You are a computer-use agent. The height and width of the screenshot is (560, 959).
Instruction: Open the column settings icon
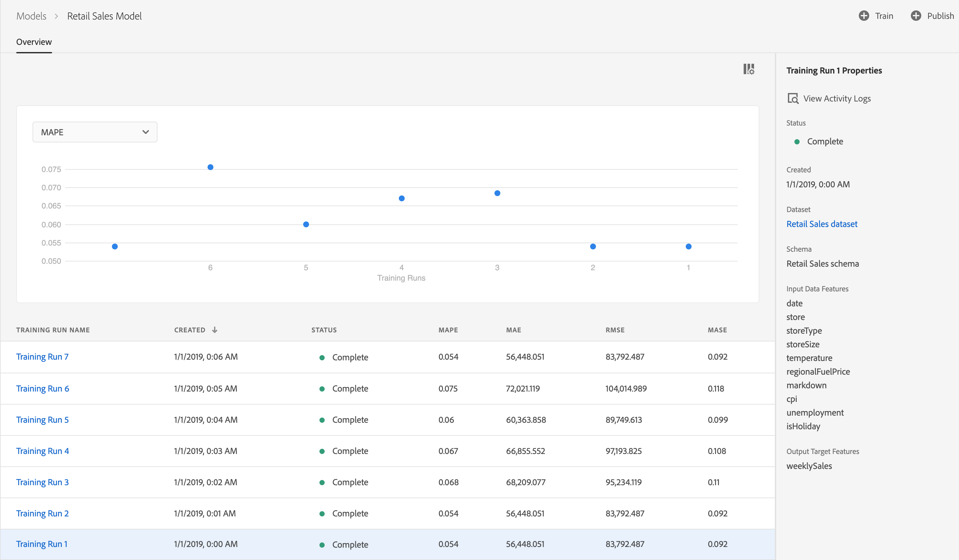click(x=749, y=69)
